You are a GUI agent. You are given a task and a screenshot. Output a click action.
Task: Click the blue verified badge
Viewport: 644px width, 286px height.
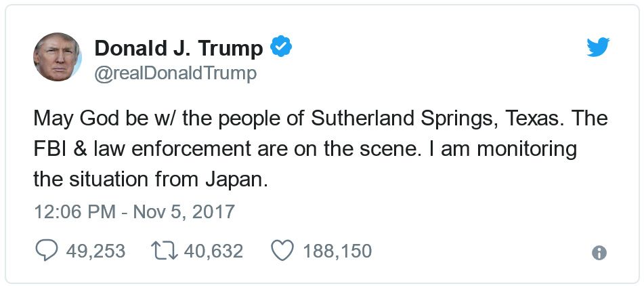click(281, 47)
